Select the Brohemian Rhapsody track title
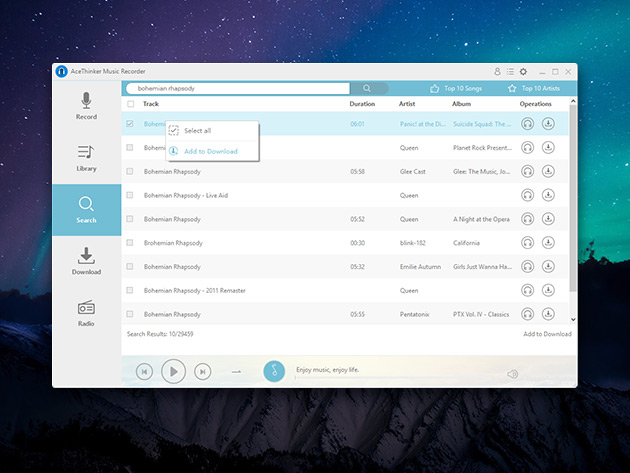The width and height of the screenshot is (630, 473). point(173,243)
